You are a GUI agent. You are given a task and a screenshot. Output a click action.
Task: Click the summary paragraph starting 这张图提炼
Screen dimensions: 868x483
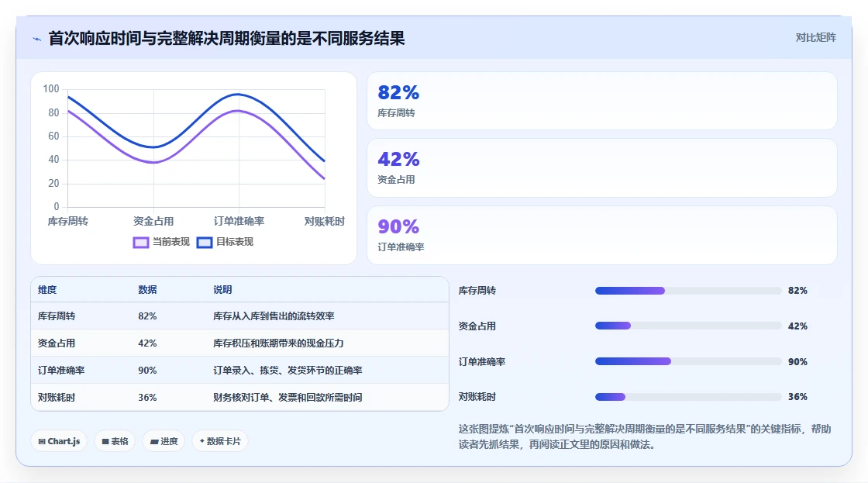click(644, 436)
